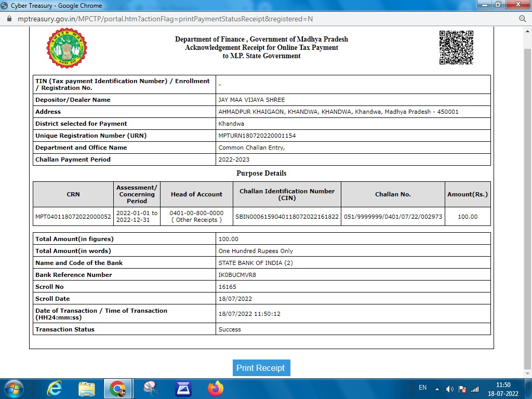Click the volume speaker icon in tray

pyautogui.click(x=450, y=389)
